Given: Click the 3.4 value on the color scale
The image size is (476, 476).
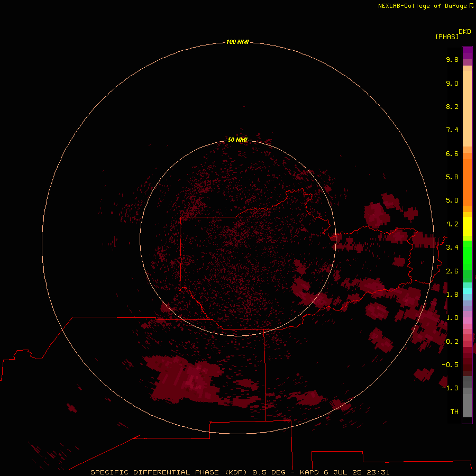Looking at the screenshot, I should pos(452,248).
